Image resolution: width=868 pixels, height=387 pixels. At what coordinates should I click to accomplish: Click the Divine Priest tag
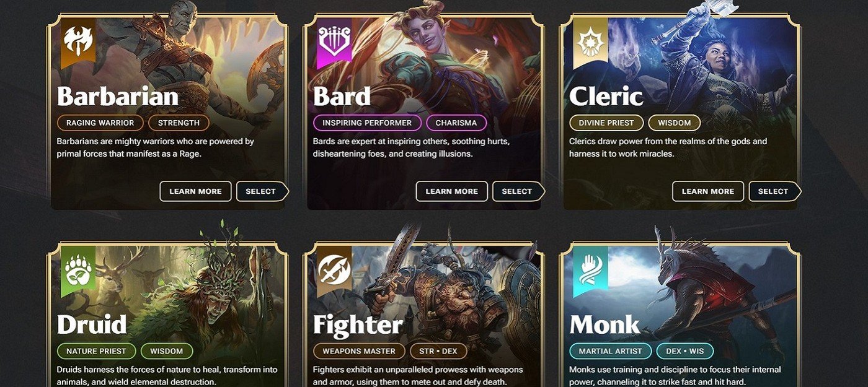coord(606,123)
